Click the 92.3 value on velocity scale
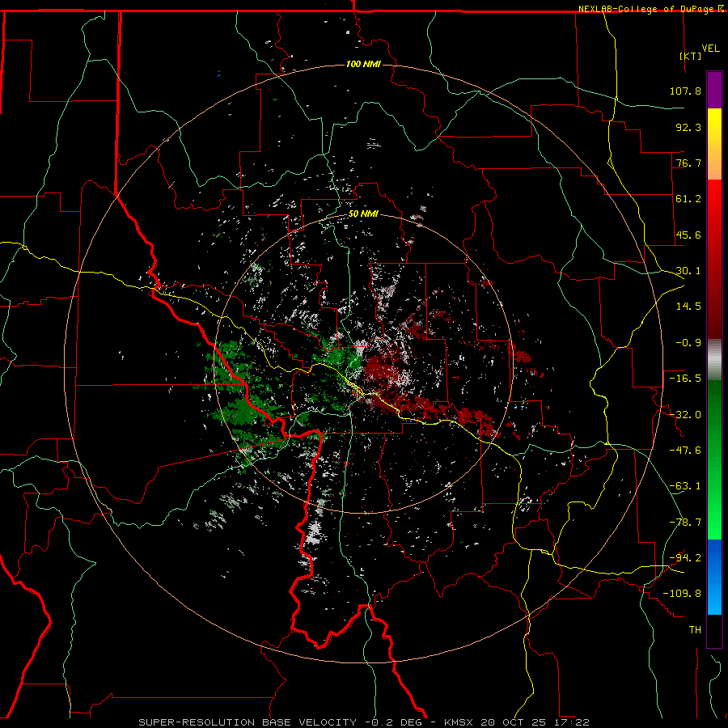This screenshot has width=728, height=728. point(688,127)
